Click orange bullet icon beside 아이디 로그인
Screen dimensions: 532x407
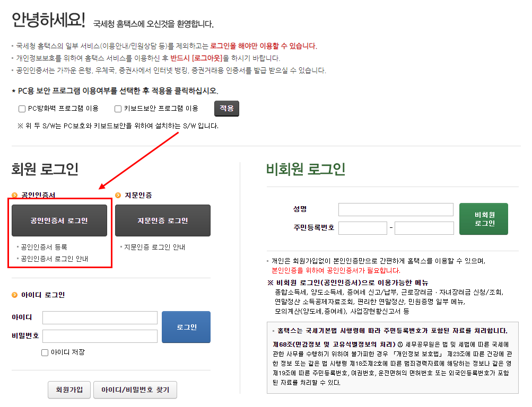[x=15, y=295]
